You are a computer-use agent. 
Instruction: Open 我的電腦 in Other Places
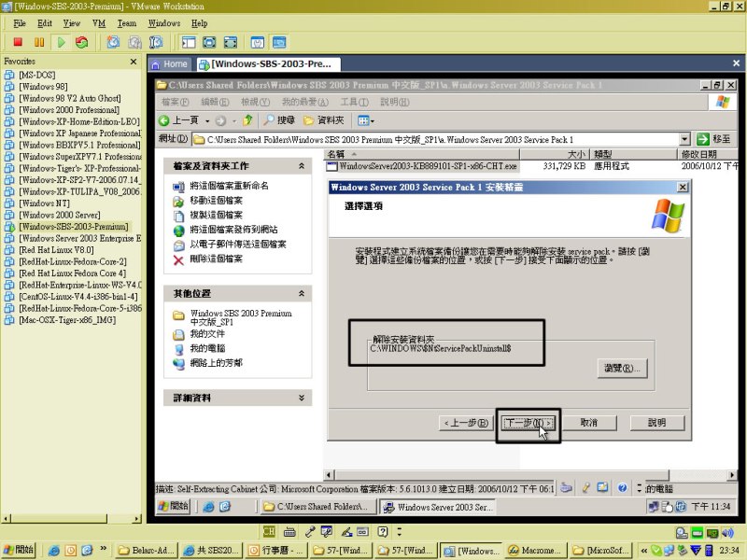207,348
